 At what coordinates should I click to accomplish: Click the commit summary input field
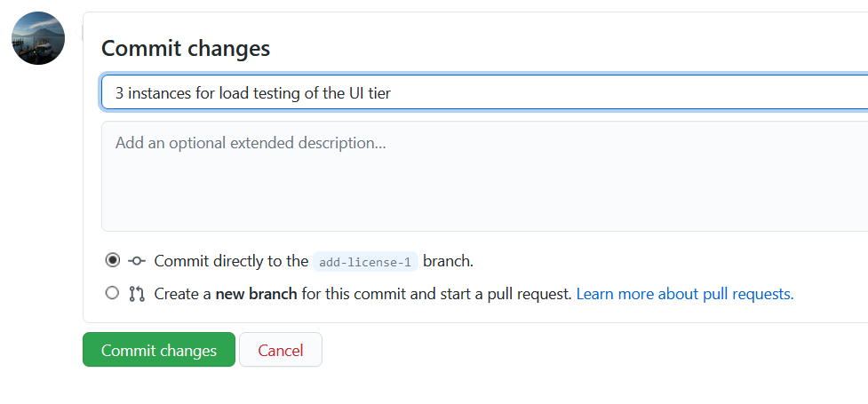(x=484, y=93)
